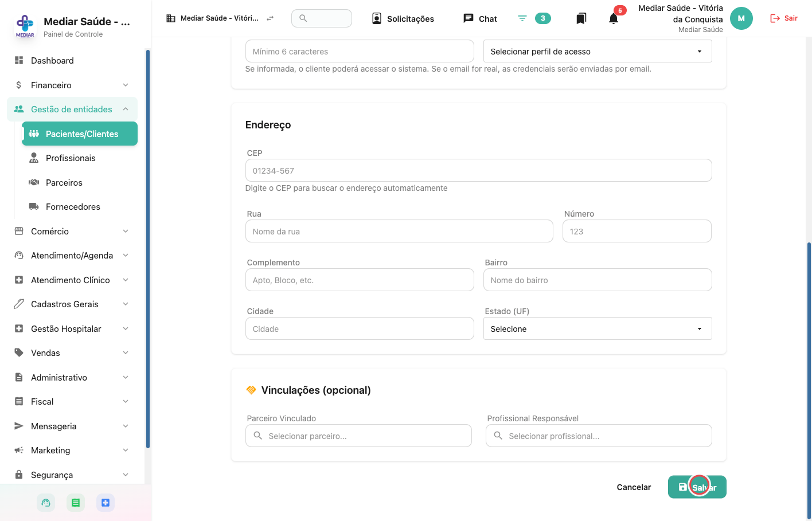812x521 pixels.
Task: Expand the Financeiro menu
Action: [72, 85]
